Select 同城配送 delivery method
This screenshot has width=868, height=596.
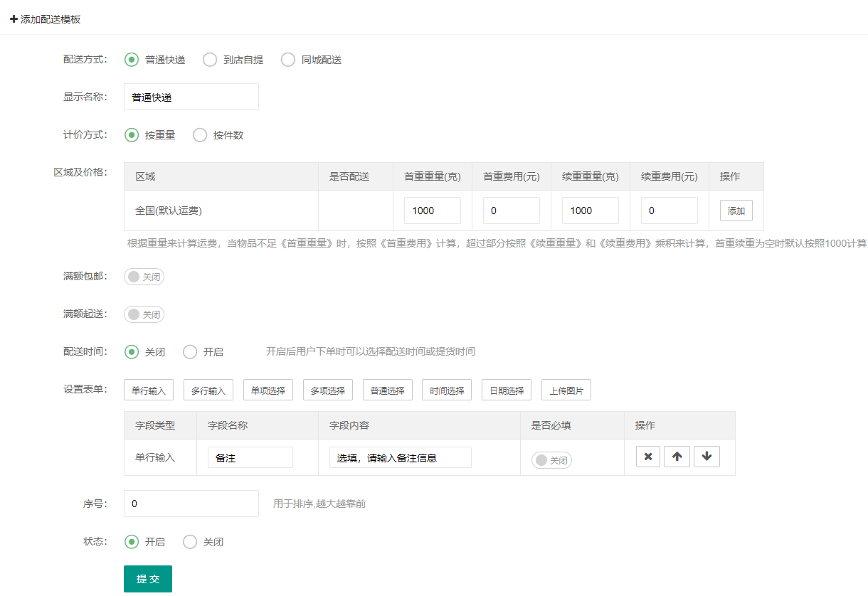point(288,60)
